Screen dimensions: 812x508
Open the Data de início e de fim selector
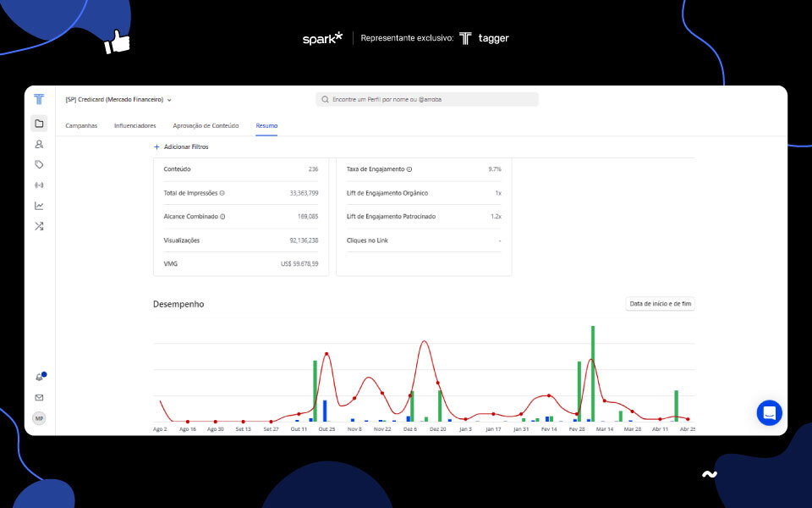(x=661, y=304)
